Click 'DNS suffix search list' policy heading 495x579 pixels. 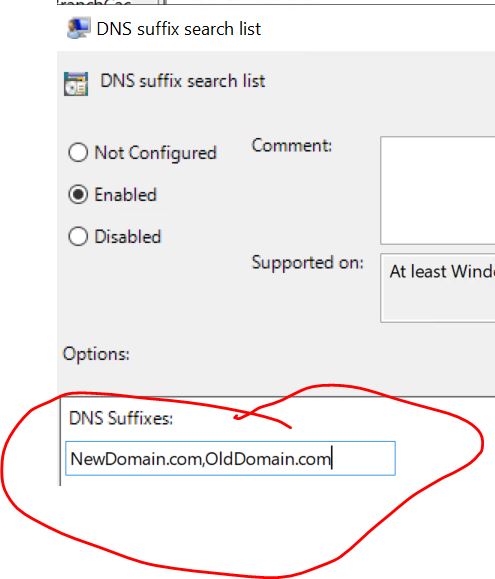(183, 81)
